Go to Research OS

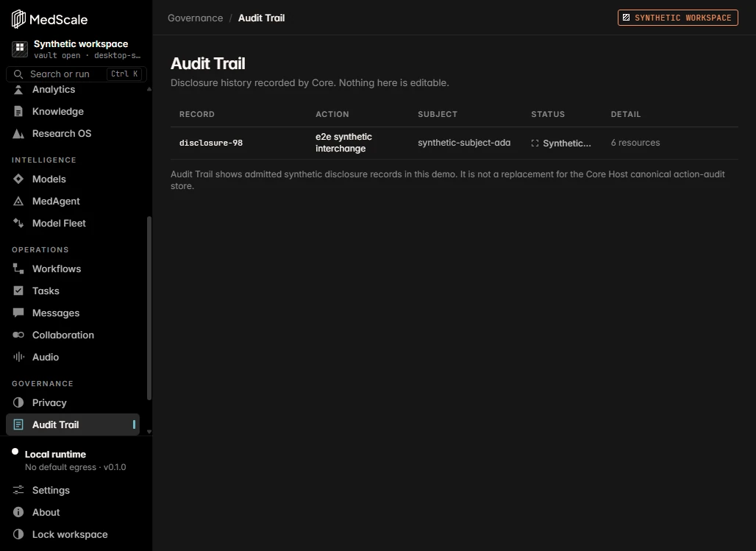(x=72, y=134)
